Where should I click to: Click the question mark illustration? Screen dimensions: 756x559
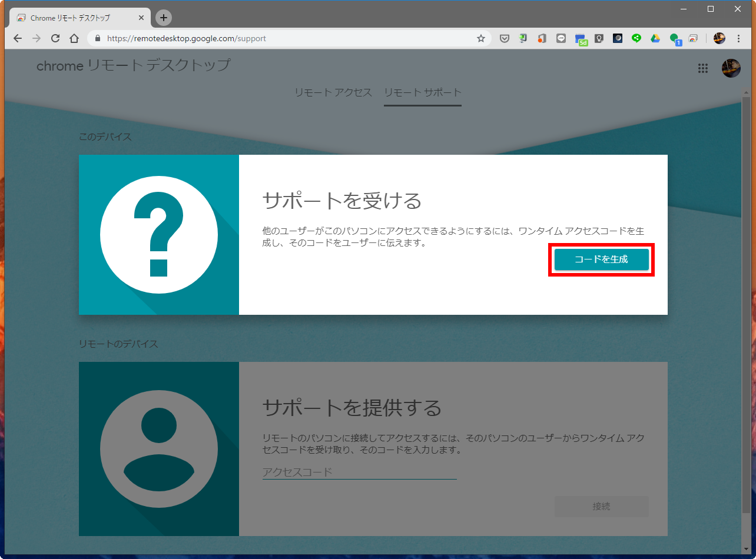159,235
